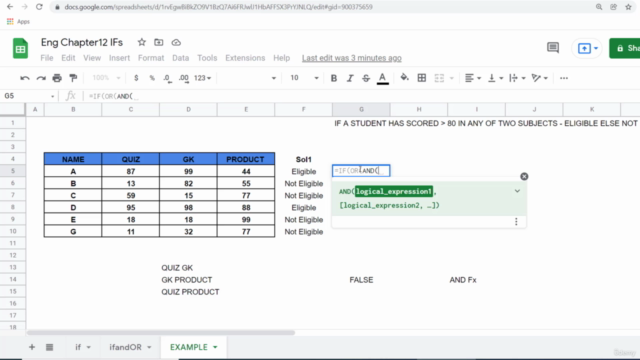Add a new sheet with plus icon

point(32,347)
